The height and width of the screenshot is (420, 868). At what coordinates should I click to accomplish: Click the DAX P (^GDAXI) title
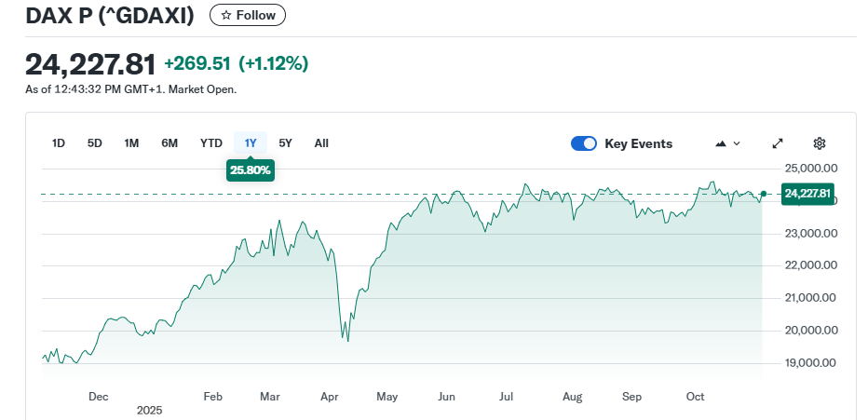click(110, 16)
